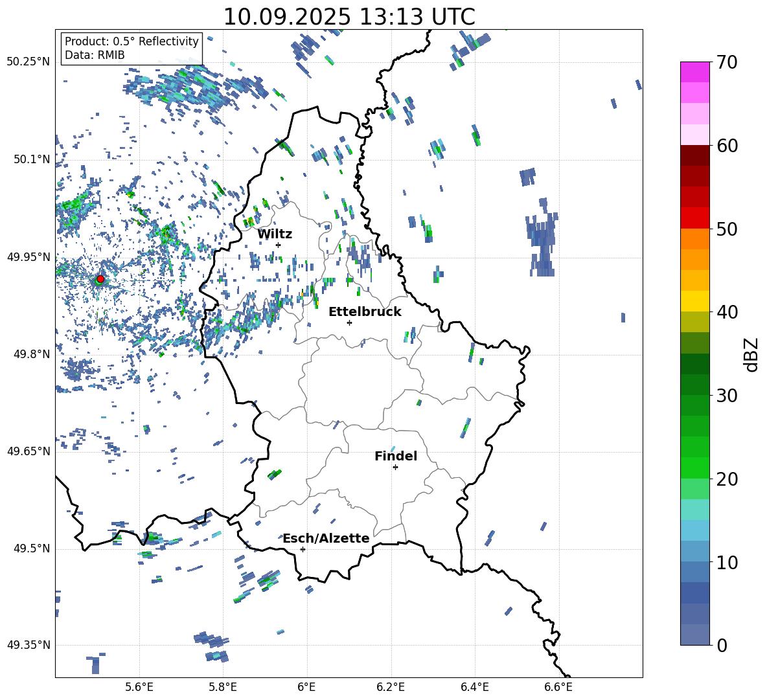This screenshot has height=700, width=767.
Task: Click the Findel station cross marker
Action: point(395,468)
